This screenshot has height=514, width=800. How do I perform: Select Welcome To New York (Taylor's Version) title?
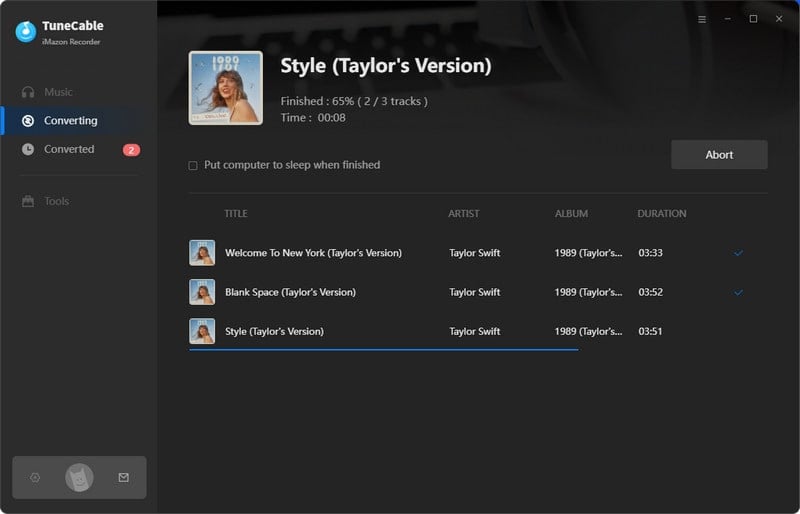313,253
